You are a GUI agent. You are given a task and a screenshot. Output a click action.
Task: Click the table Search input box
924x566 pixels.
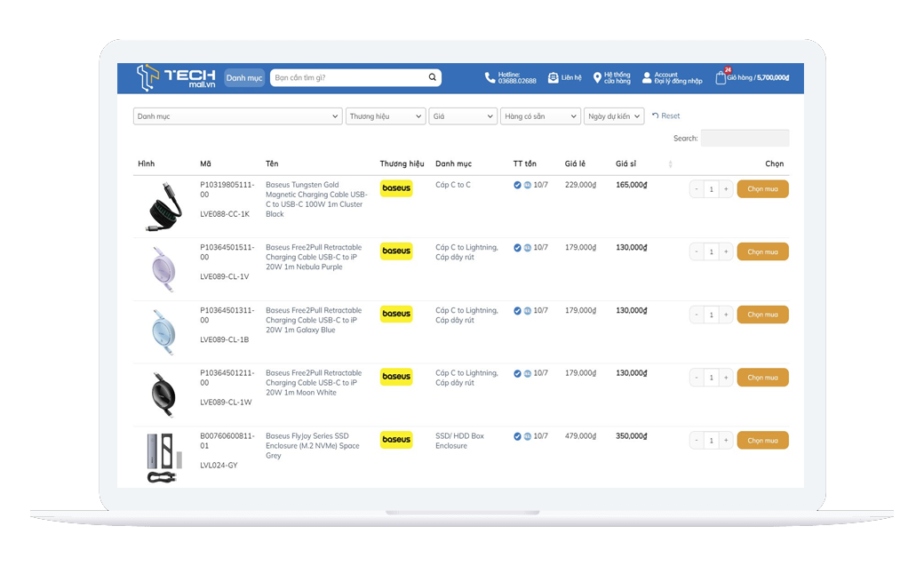745,138
